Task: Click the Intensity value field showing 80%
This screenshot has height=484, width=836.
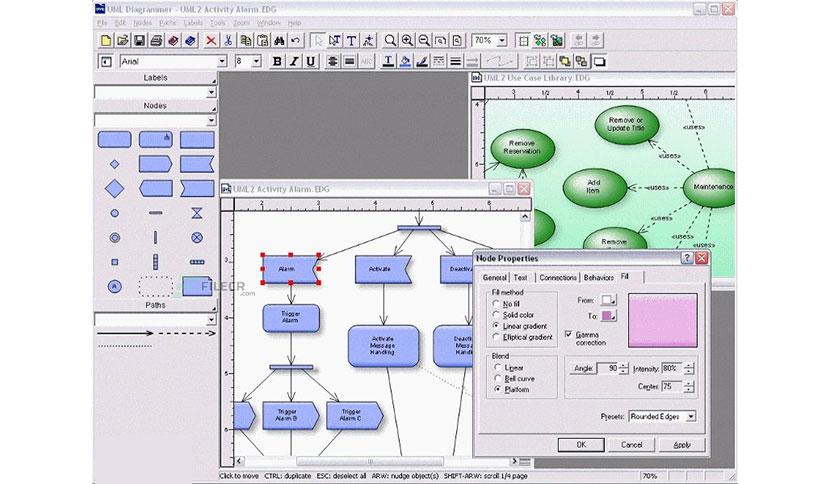Action: (x=672, y=368)
